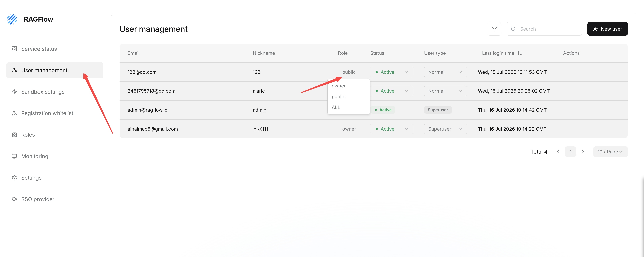
Task: Click the Superuser badge for admin@ragflow.io
Action: 438,110
